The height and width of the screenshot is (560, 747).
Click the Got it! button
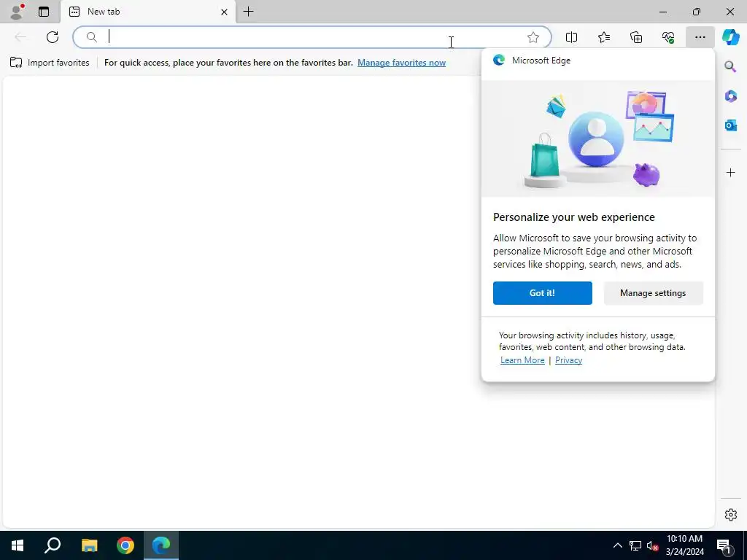(x=542, y=293)
